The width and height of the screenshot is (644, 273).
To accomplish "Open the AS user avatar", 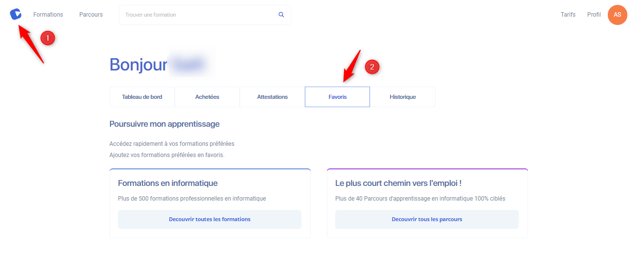I will pos(618,15).
